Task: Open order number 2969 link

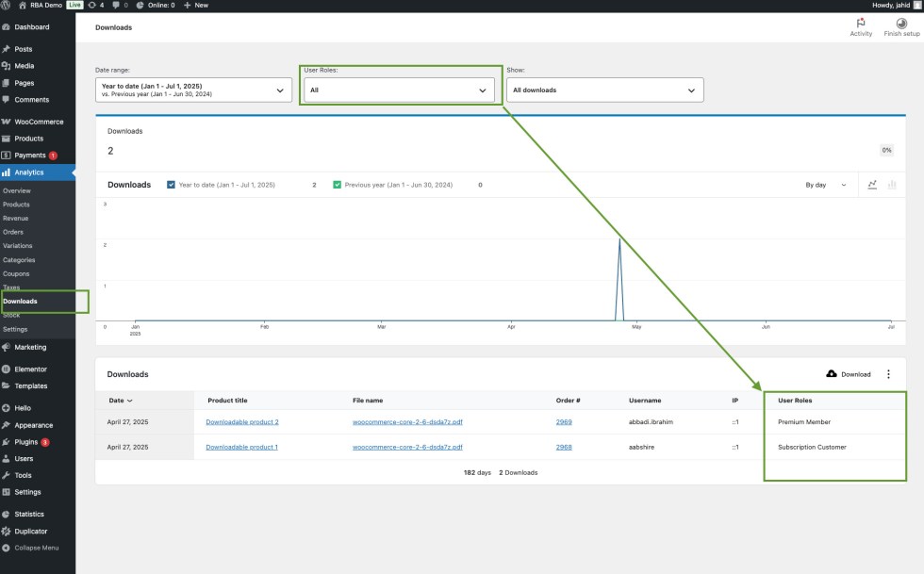Action: point(564,422)
